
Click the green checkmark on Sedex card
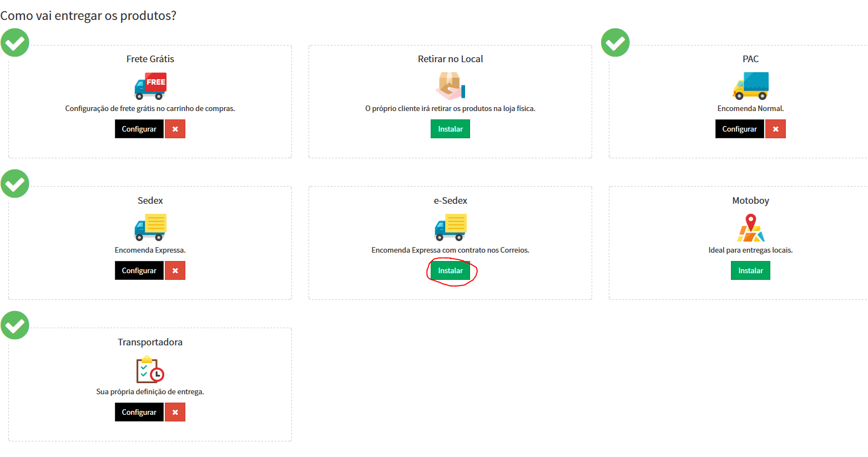point(15,184)
